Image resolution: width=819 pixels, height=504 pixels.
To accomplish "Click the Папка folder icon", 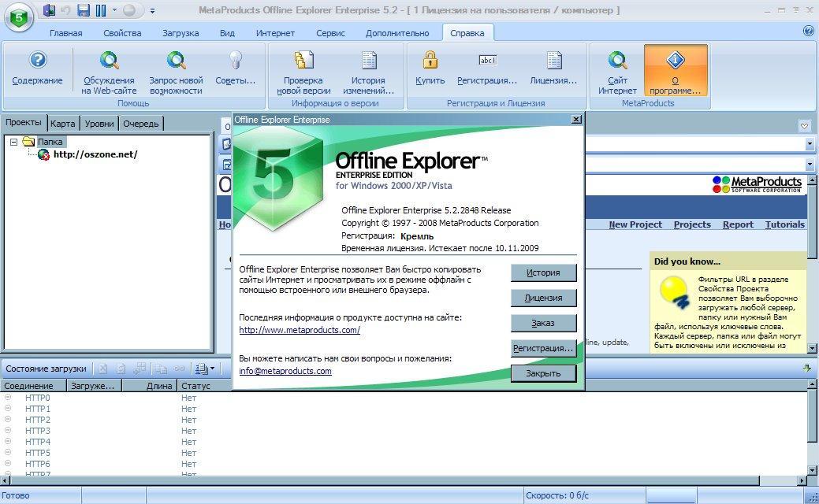I will point(28,142).
